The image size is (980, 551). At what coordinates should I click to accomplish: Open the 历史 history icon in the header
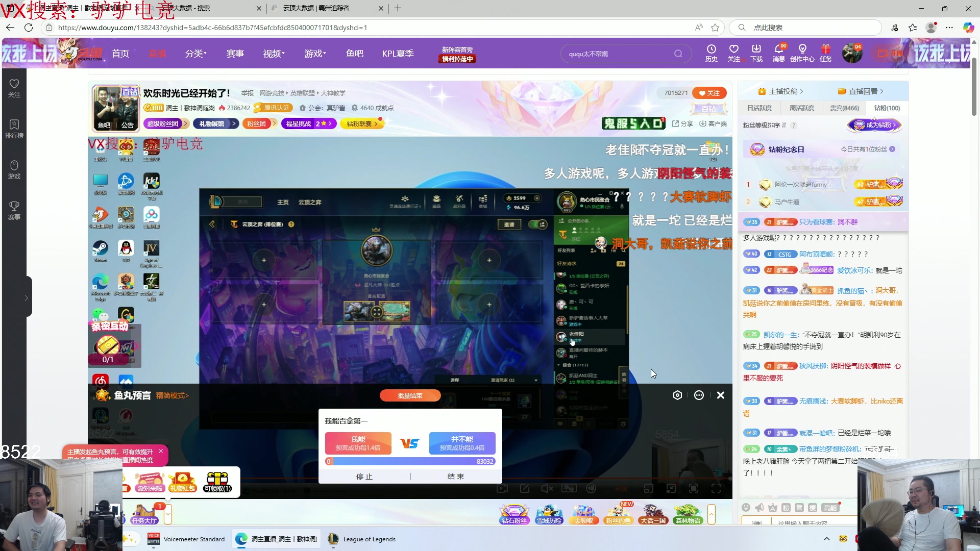click(711, 53)
